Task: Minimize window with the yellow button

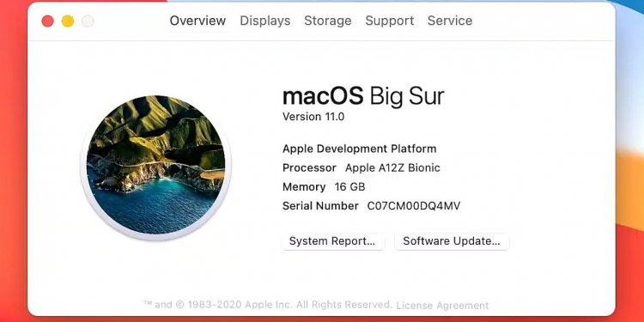Action: [68, 21]
